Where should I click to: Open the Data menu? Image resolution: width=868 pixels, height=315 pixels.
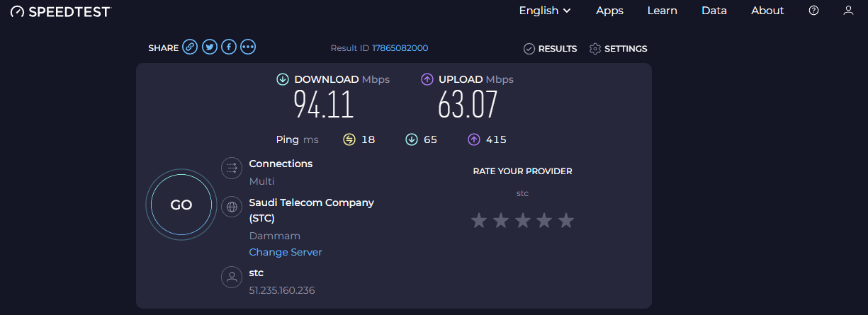pos(714,11)
